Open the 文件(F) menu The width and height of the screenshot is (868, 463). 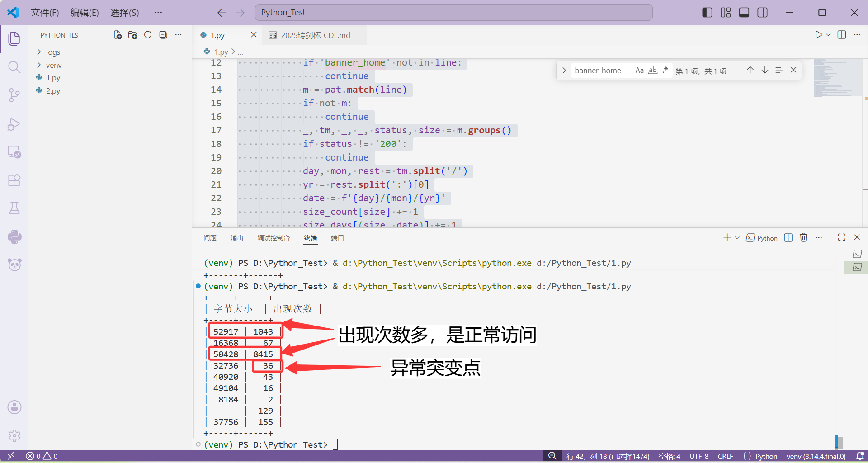45,13
